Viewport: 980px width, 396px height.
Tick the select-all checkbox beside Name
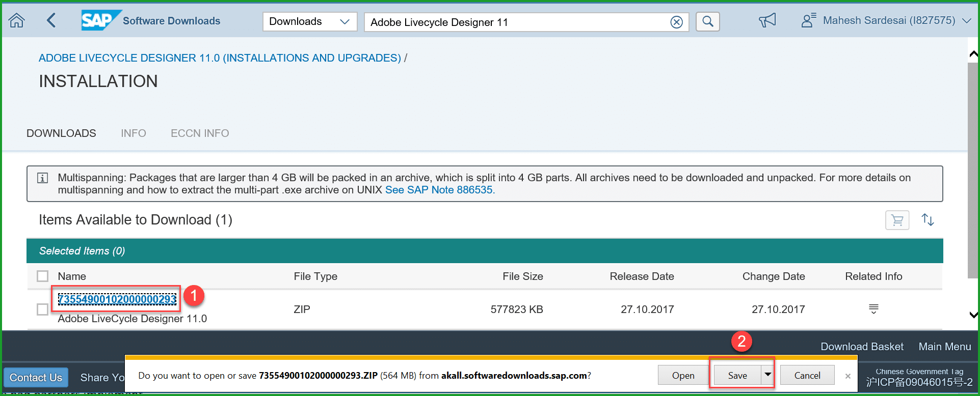43,276
